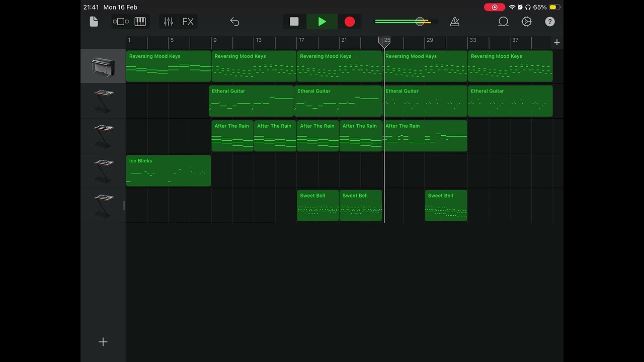
Task: Select After The Rain region at bar 17
Action: 318,136
